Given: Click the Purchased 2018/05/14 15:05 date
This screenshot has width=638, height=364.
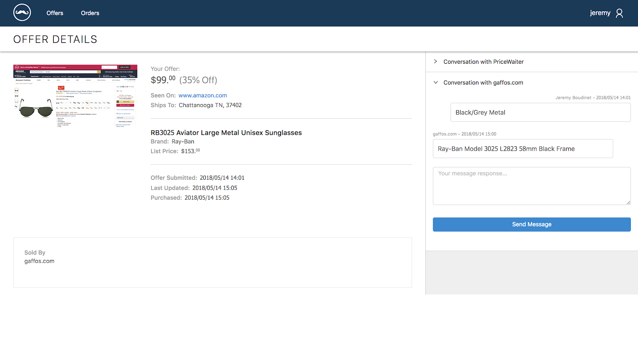Looking at the screenshot, I should 207,198.
